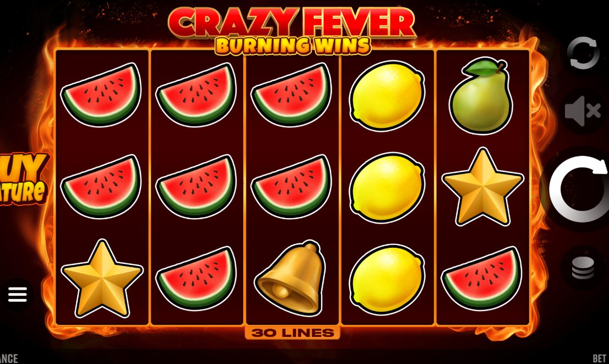This screenshot has height=364, width=609.
Task: Click the middle lemon on reel four
Action: [x=387, y=188]
